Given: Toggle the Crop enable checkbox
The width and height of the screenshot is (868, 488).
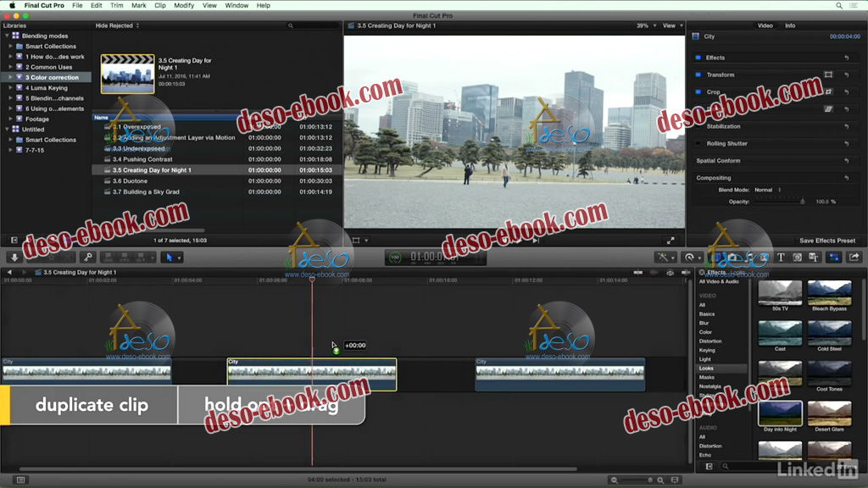Looking at the screenshot, I should point(698,91).
